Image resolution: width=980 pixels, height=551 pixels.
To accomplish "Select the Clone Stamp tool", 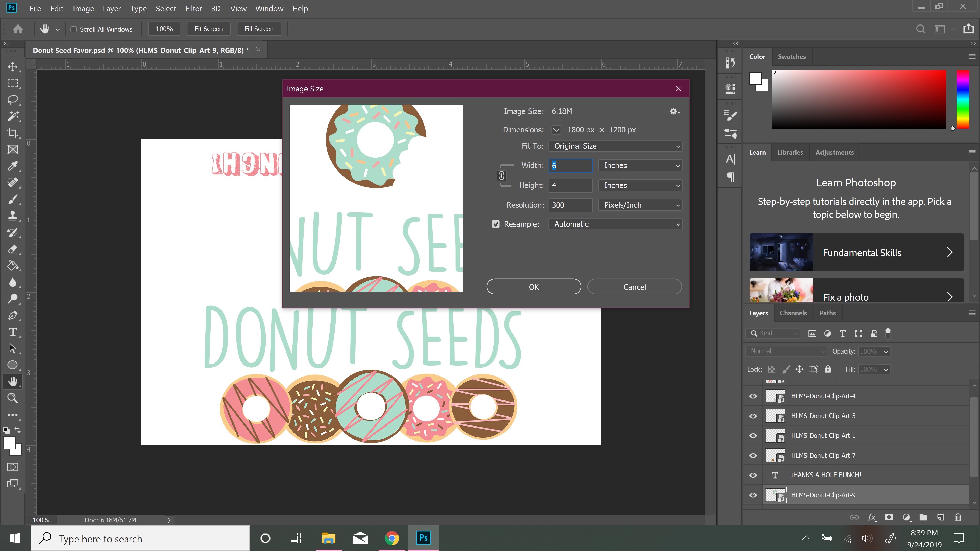I will (x=13, y=216).
